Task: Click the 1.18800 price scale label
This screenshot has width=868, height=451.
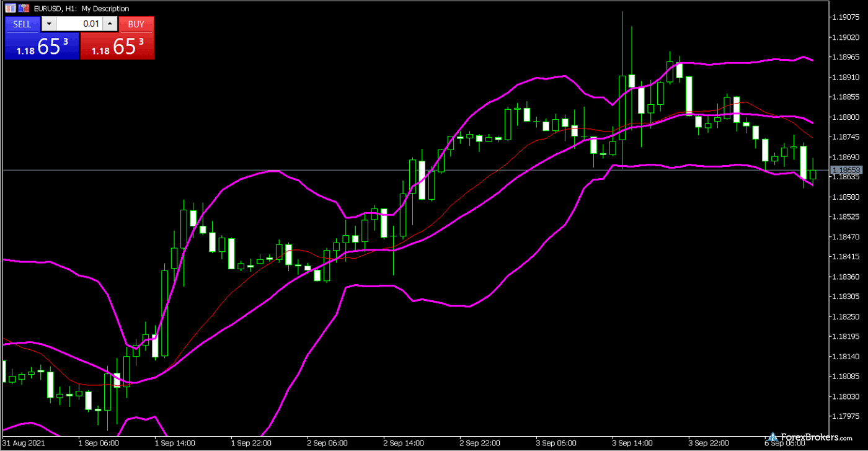Action: tap(847, 117)
